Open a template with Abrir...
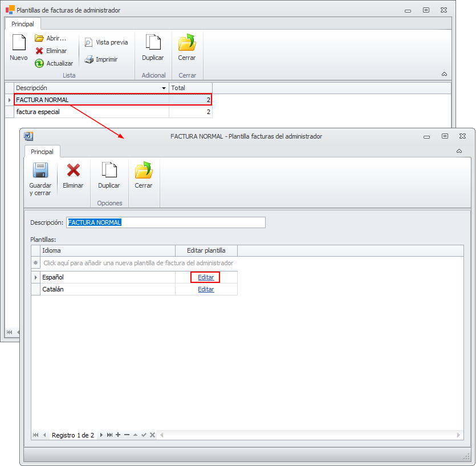Image resolution: width=476 pixels, height=466 pixels. pos(50,38)
